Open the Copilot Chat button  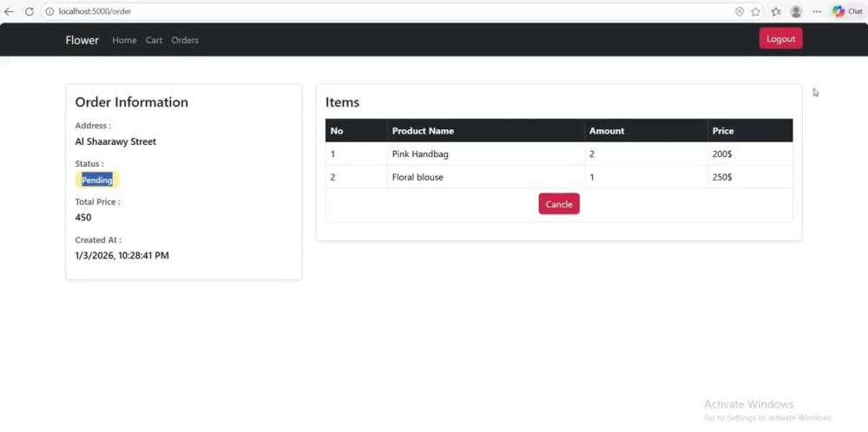pyautogui.click(x=847, y=11)
